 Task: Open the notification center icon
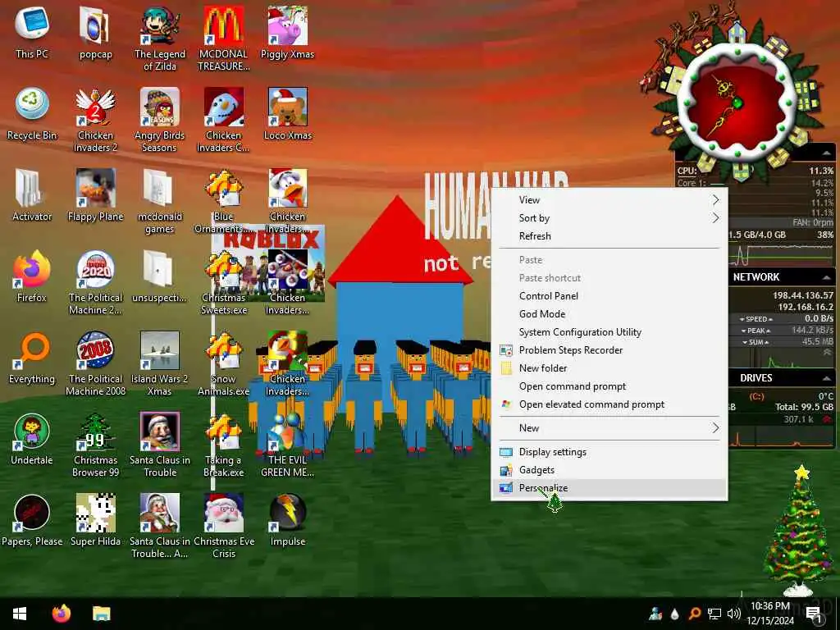(x=813, y=614)
